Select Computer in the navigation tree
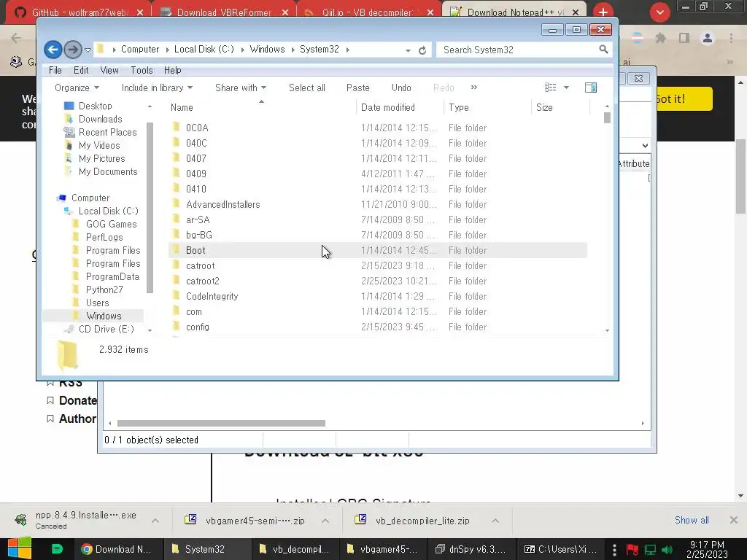The width and height of the screenshot is (747, 560). (x=90, y=198)
